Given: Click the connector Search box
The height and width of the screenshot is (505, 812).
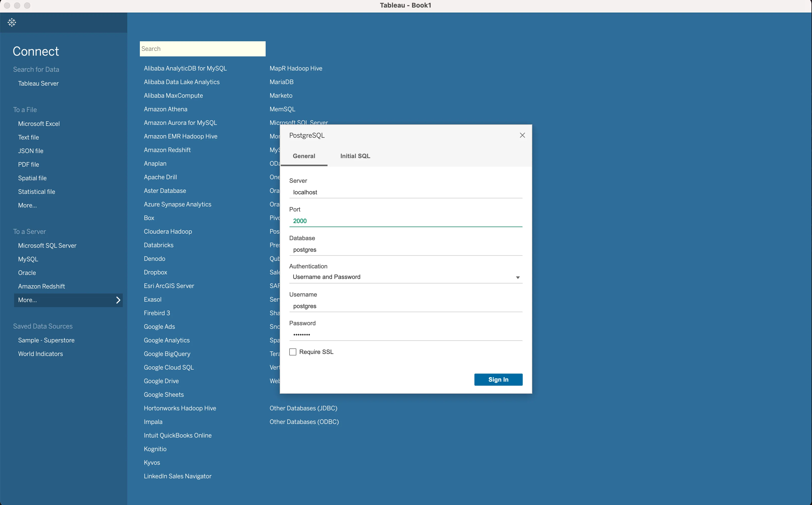Looking at the screenshot, I should coord(202,49).
